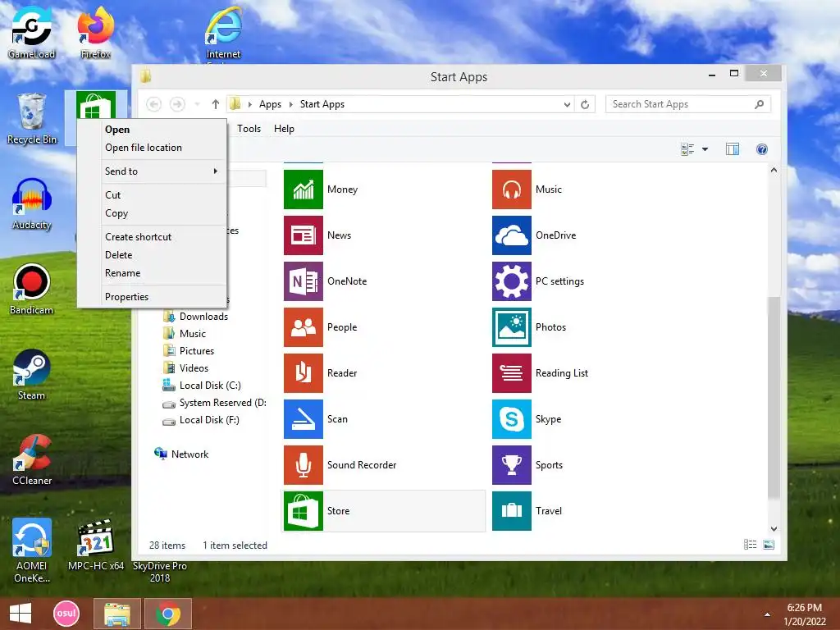Open recent locations dropdown arrow

197,104
